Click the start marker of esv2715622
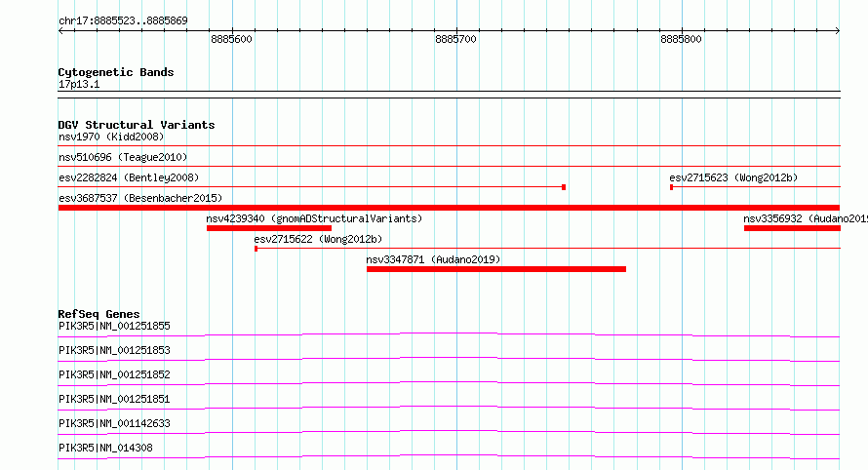 coord(256,249)
